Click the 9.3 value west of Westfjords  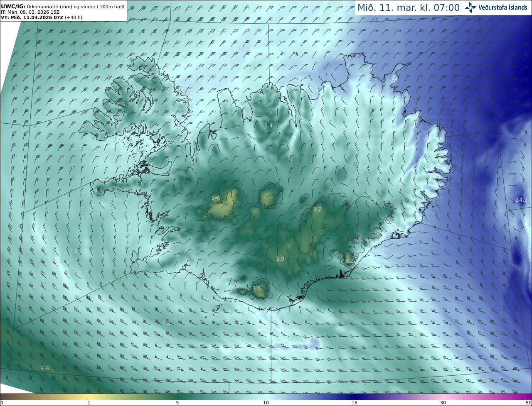(x=66, y=107)
